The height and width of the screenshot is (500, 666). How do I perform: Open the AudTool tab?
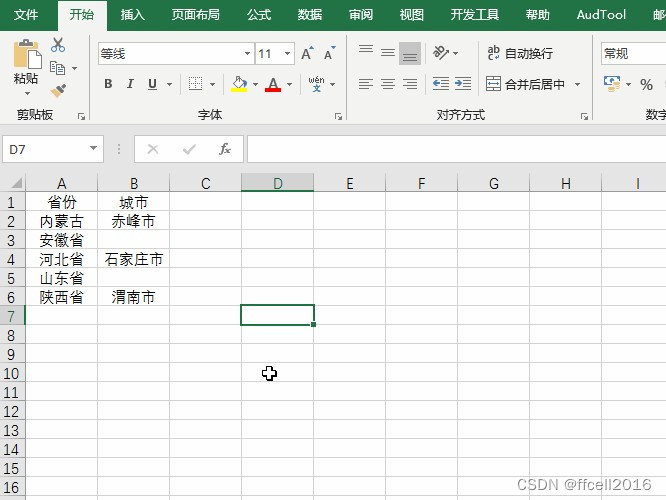click(x=601, y=15)
